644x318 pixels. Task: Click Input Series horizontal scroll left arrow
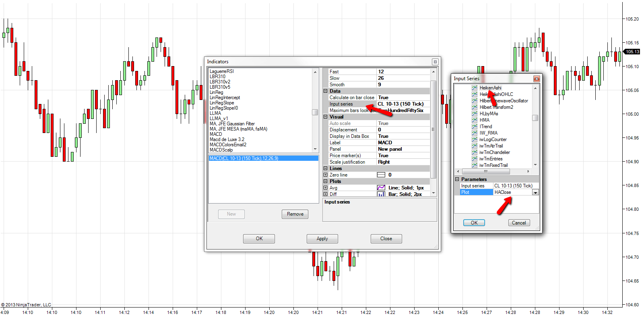[x=458, y=171]
